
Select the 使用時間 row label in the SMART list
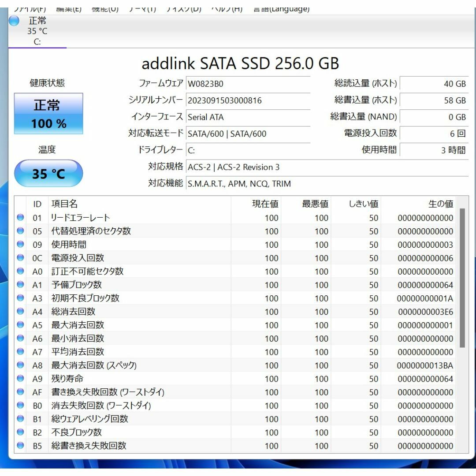(x=69, y=244)
